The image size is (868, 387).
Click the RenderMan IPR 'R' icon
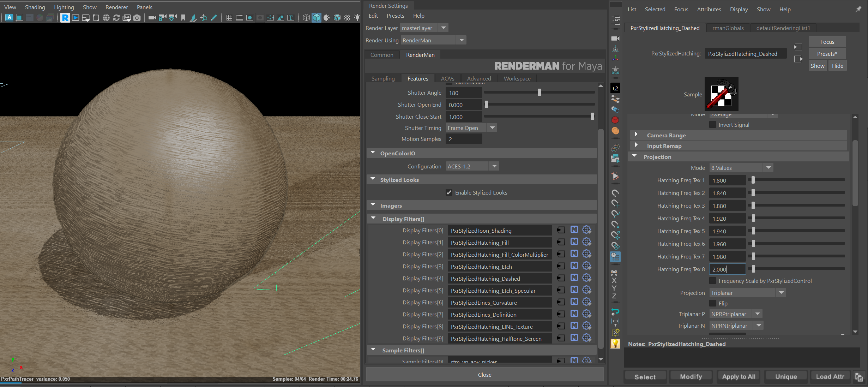[65, 18]
